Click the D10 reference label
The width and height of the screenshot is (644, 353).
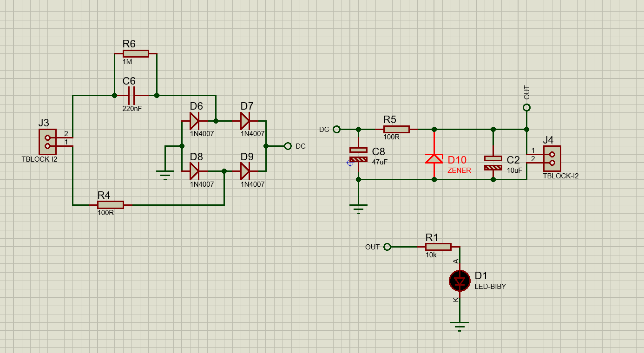[x=457, y=160]
